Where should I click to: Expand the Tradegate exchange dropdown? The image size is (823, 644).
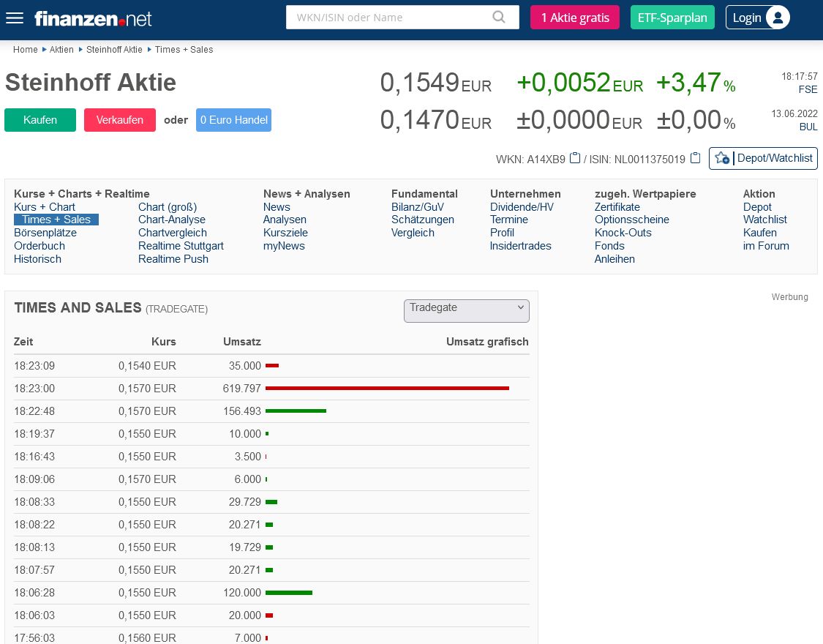point(466,310)
